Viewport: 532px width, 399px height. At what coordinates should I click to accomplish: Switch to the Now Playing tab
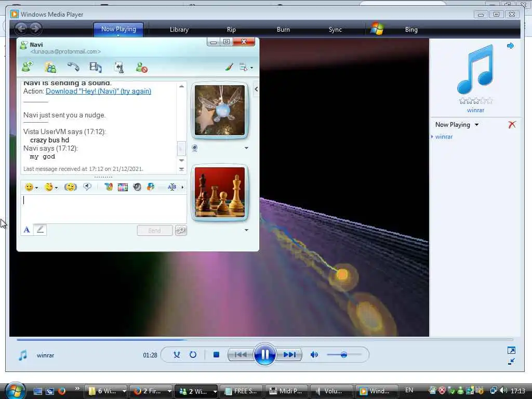coord(118,29)
